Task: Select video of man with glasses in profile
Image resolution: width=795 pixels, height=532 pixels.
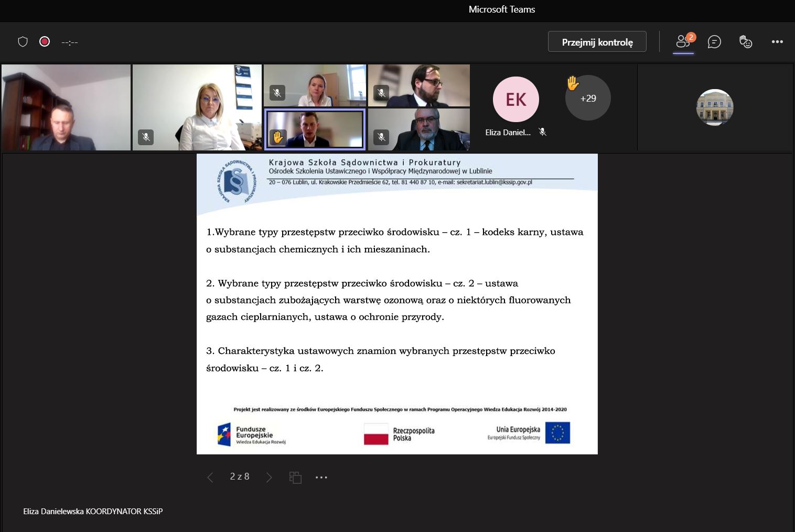Action: click(419, 85)
